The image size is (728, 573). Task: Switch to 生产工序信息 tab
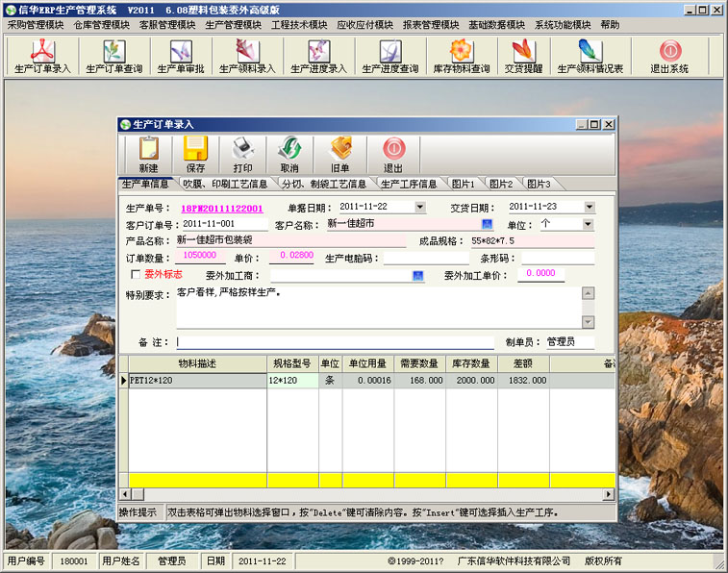[409, 184]
